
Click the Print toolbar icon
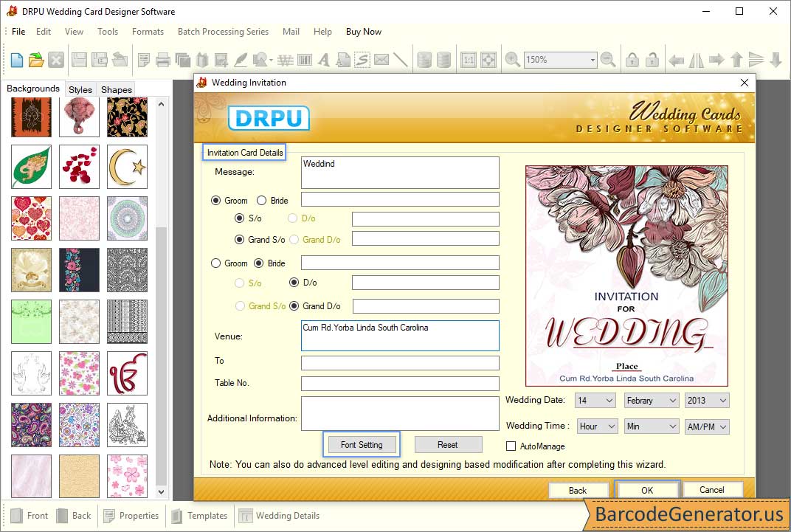point(163,60)
